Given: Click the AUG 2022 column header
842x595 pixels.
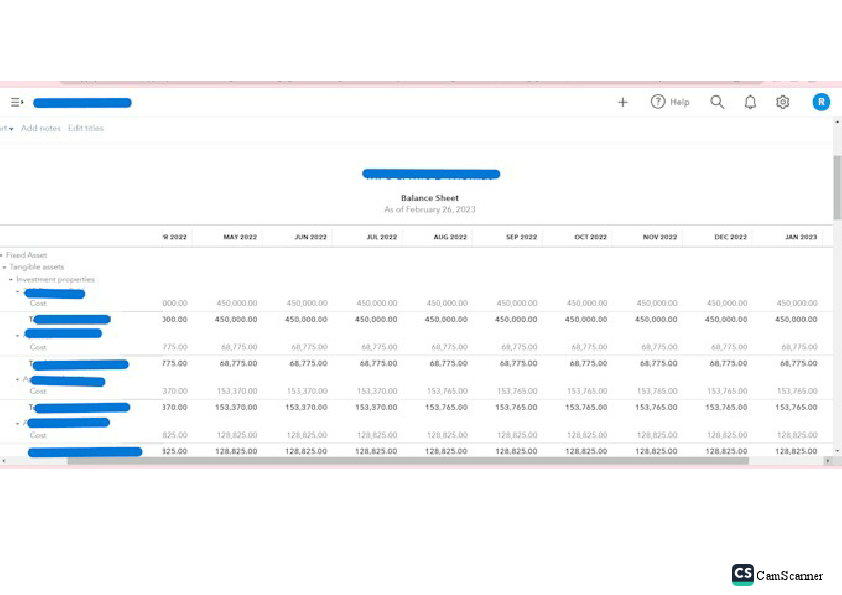Looking at the screenshot, I should tap(450, 237).
